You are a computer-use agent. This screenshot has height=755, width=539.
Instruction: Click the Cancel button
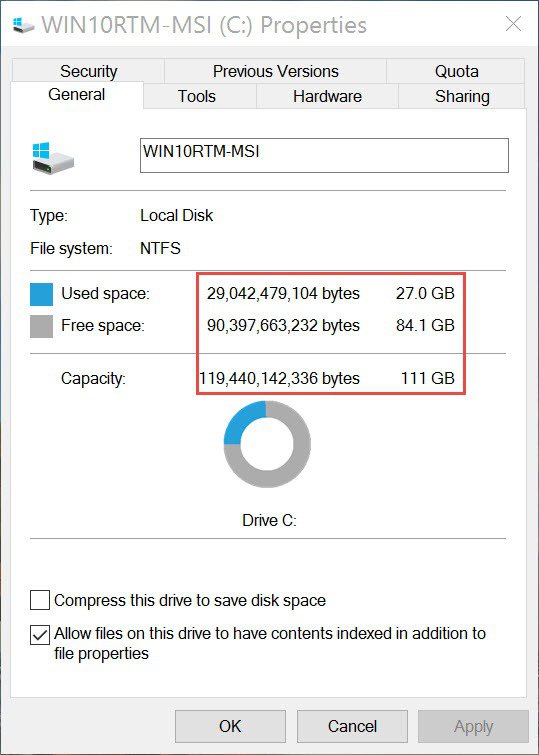(x=352, y=726)
